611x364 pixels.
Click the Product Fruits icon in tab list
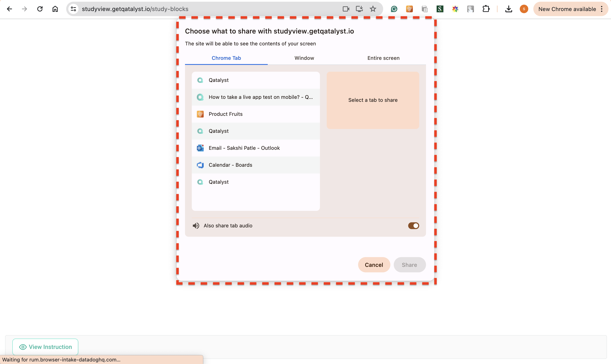(x=200, y=114)
